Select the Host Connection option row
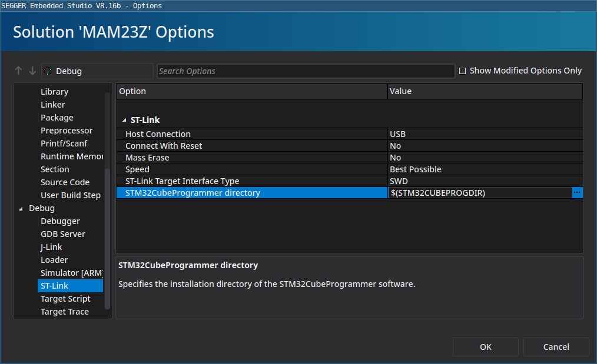Screen dimensions: 597x364 (158, 134)
